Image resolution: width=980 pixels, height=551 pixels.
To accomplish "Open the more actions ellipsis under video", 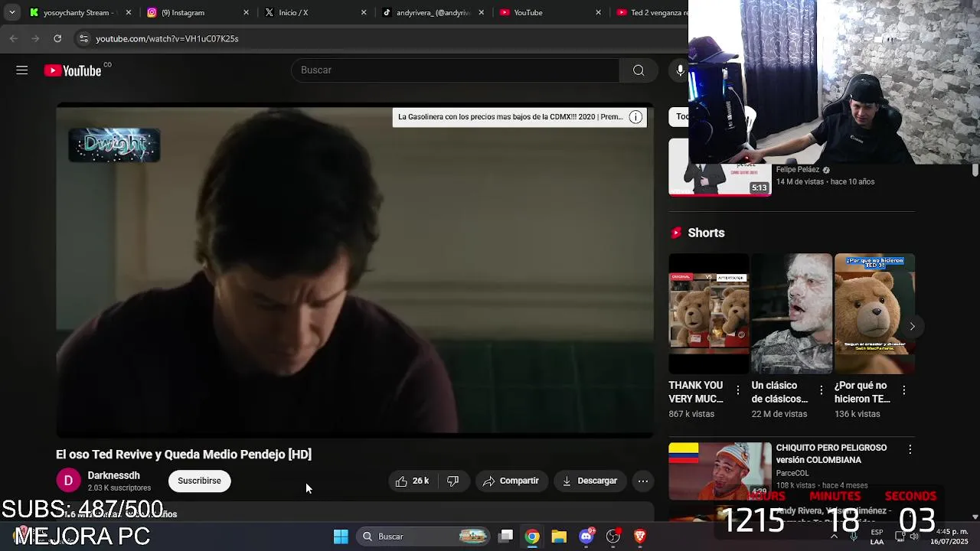I will [643, 481].
